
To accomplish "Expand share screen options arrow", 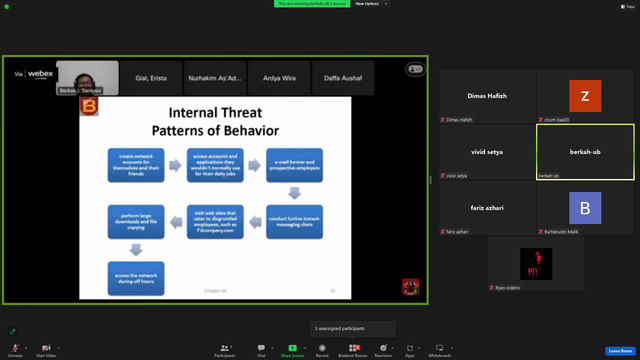I will tap(305, 348).
